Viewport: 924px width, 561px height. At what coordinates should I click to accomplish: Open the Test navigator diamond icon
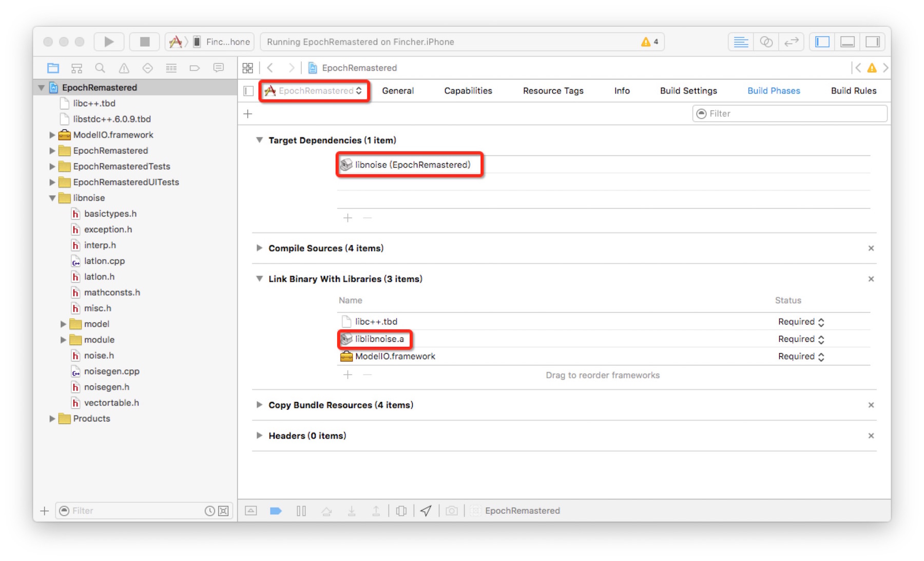coord(147,68)
